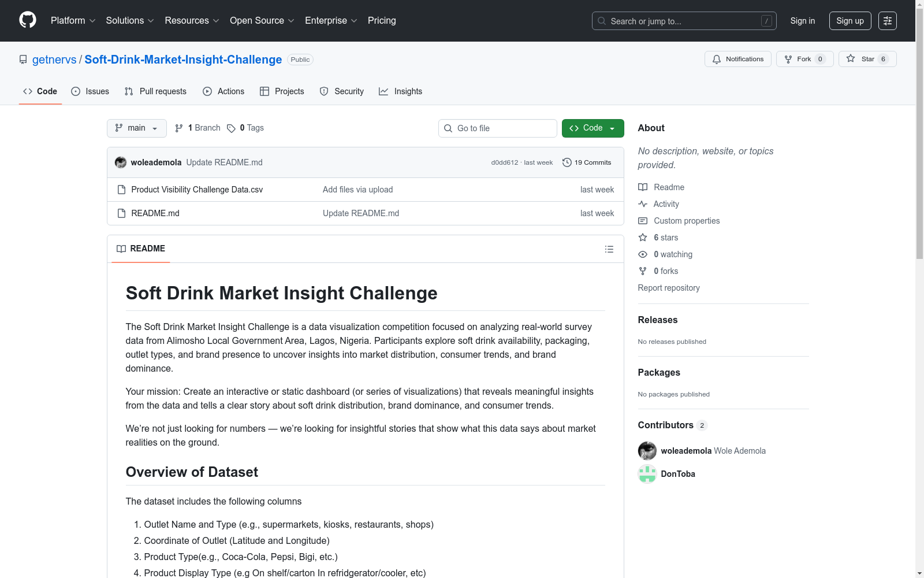Screen dimensions: 924x578
Task: Click the CSV file icon
Action: (121, 190)
